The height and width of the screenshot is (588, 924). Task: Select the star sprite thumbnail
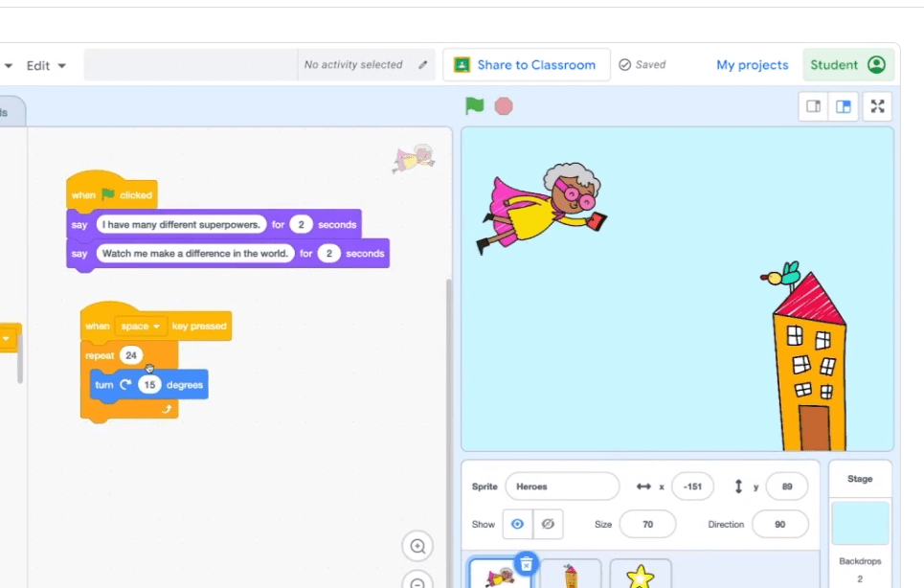tap(640, 576)
